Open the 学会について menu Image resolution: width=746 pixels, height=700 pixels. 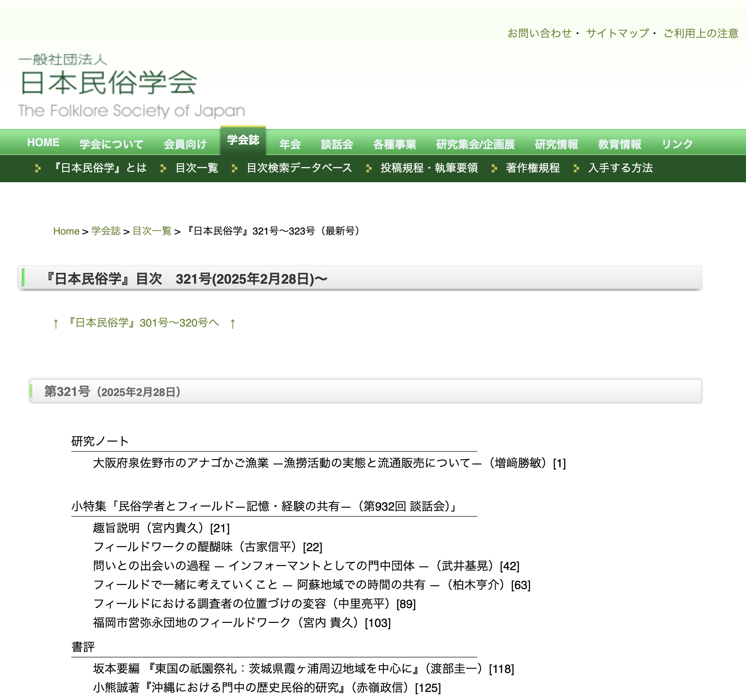coord(111,144)
